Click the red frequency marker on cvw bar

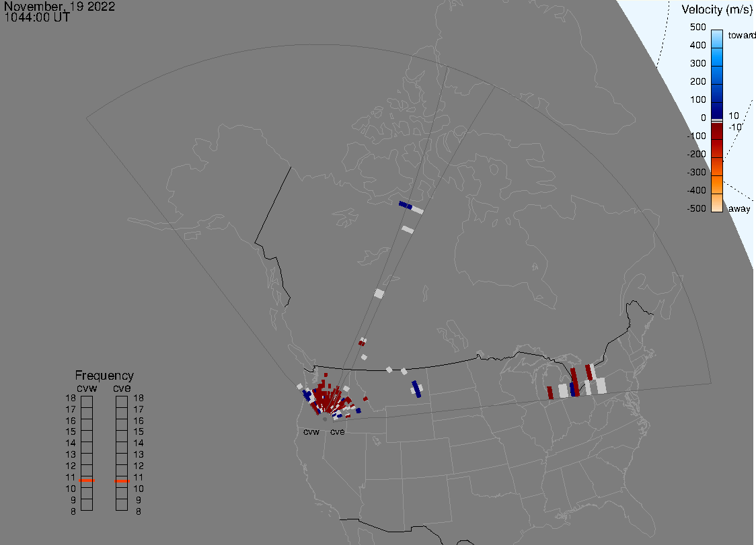87,480
